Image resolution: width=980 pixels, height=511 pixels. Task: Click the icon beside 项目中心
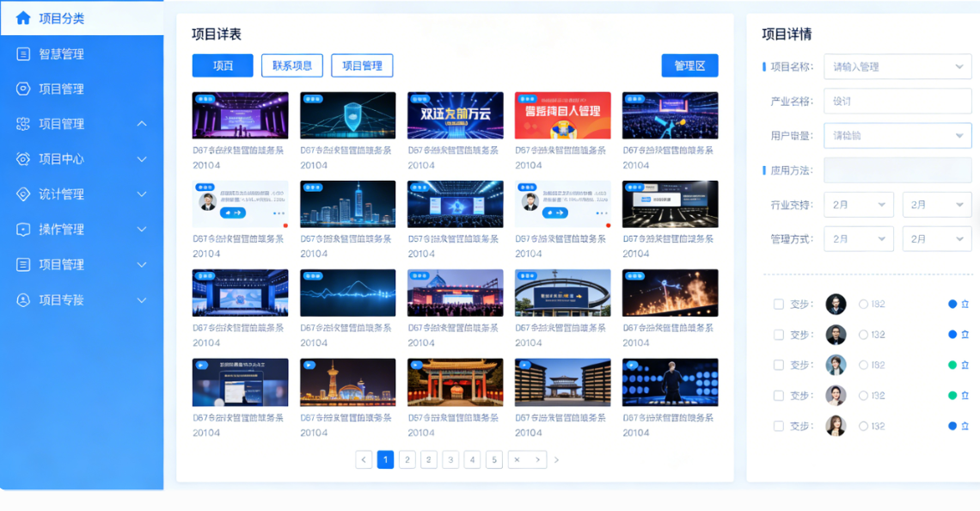pyautogui.click(x=23, y=159)
